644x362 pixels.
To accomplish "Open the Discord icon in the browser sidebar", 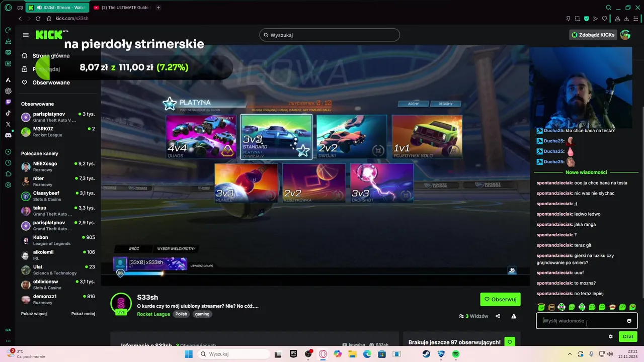I will (x=8, y=135).
